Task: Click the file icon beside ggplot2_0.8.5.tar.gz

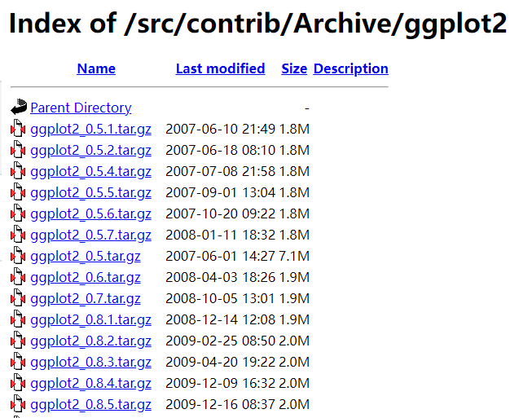Action: click(x=19, y=404)
